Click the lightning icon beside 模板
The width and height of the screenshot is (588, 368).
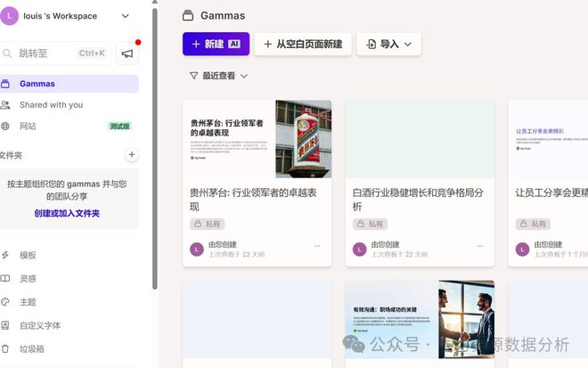coord(5,255)
